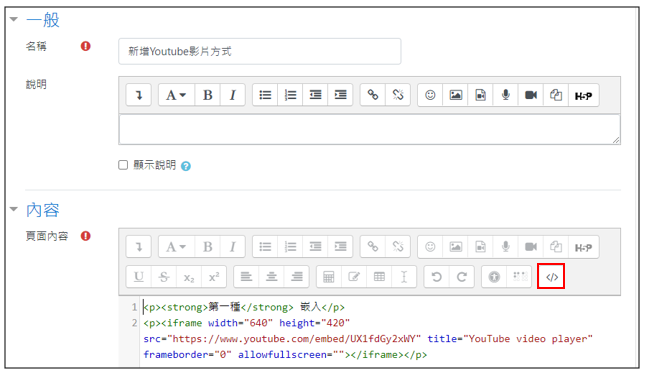Align text right

[x=297, y=276]
